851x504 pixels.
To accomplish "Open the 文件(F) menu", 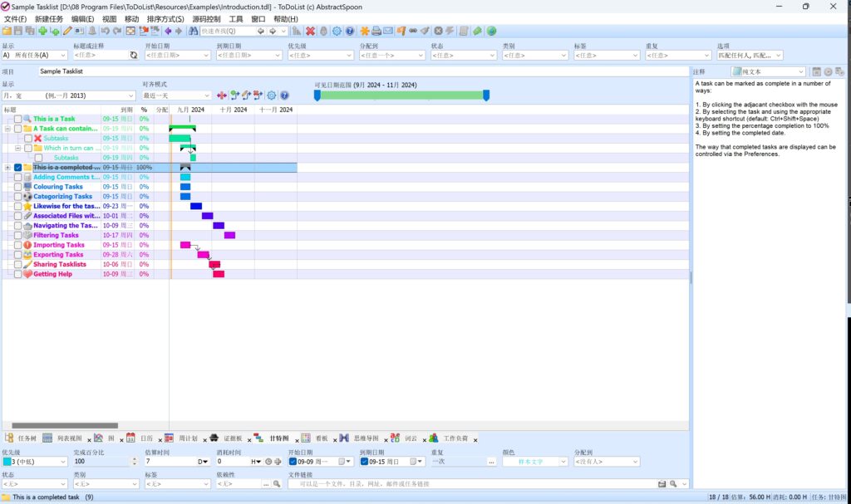I will point(15,19).
